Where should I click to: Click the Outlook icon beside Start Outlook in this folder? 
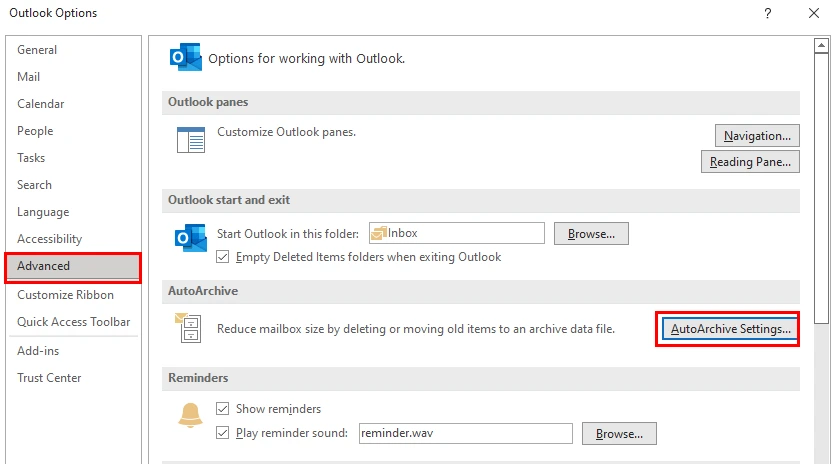(x=190, y=238)
